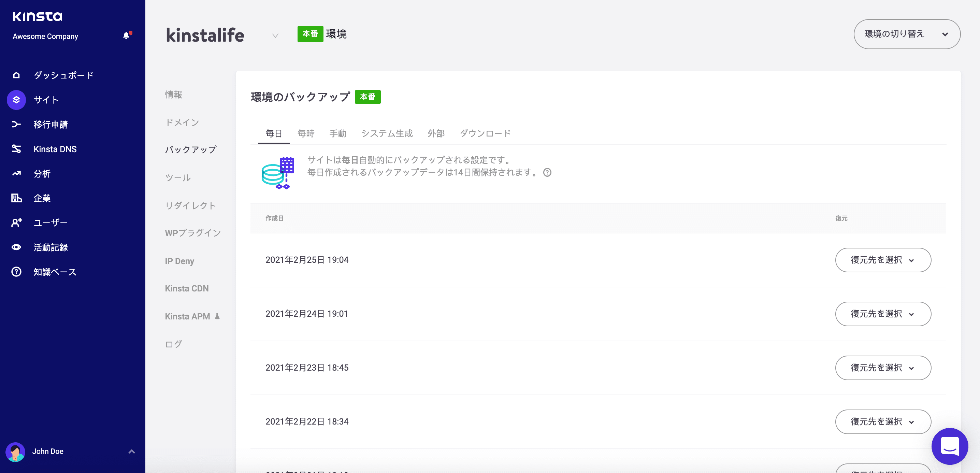Click the 移行申請 migration icon
Viewport: 980px width, 473px height.
(x=16, y=124)
